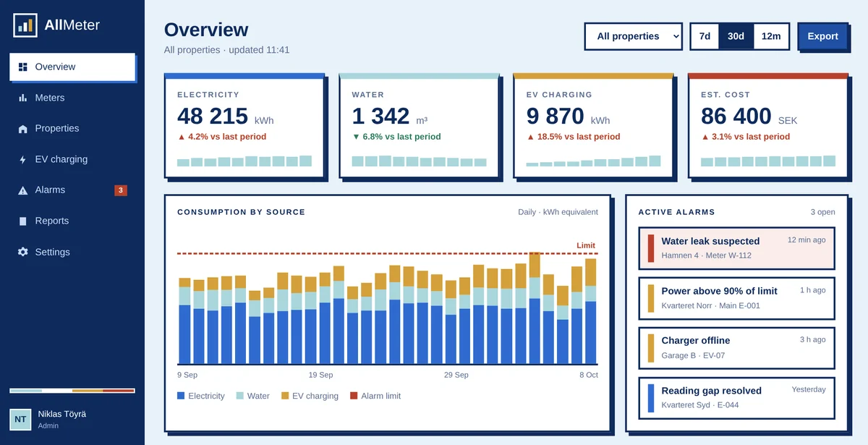Image resolution: width=868 pixels, height=445 pixels.
Task: Open the Charger offline alarm
Action: pyautogui.click(x=736, y=348)
